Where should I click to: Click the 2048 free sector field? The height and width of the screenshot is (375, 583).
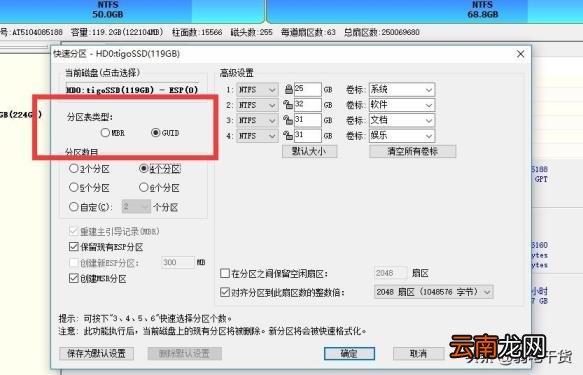[390, 273]
